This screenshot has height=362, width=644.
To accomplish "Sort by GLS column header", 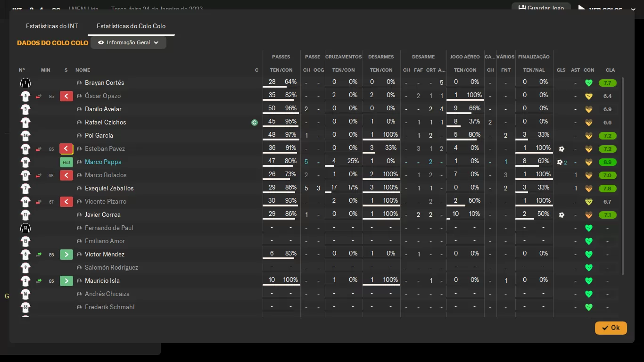I will [561, 70].
